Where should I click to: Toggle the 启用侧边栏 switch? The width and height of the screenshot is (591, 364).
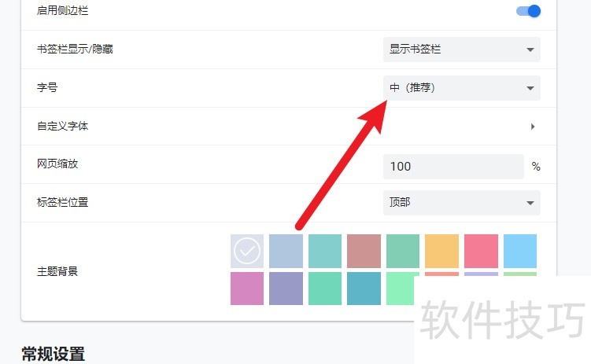point(528,11)
